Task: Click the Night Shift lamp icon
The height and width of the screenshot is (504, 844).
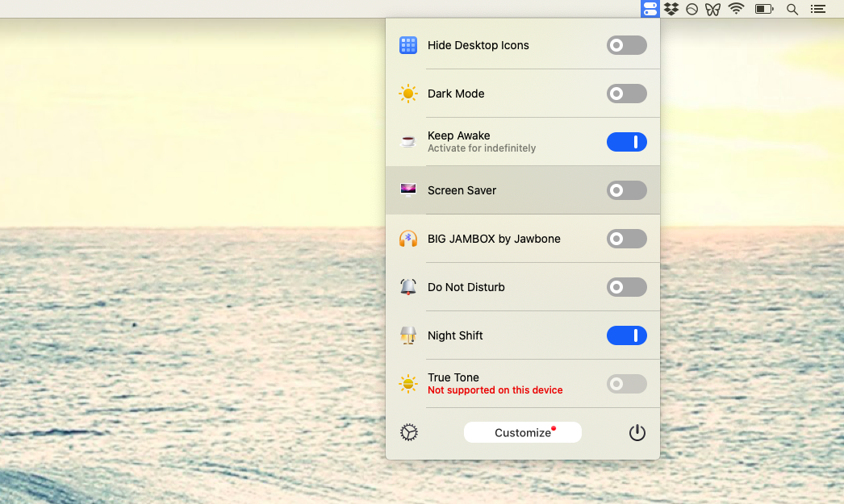Action: pos(408,335)
